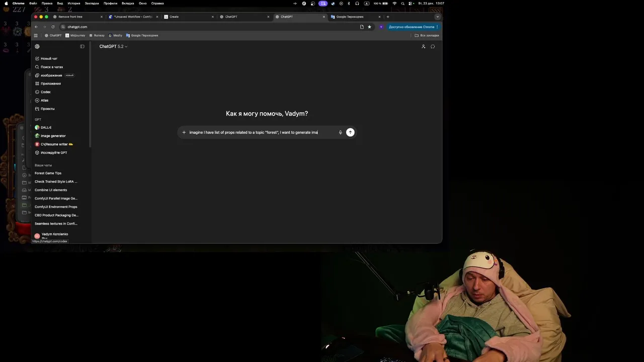This screenshot has width=644, height=362.
Task: Open Chrome apps grid in bookmarks bar
Action: pyautogui.click(x=36, y=36)
